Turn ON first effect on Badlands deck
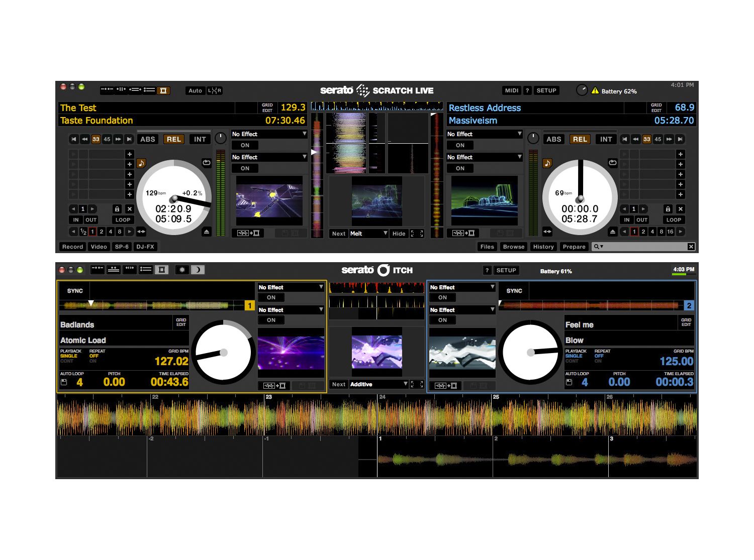The image size is (754, 560). click(271, 297)
